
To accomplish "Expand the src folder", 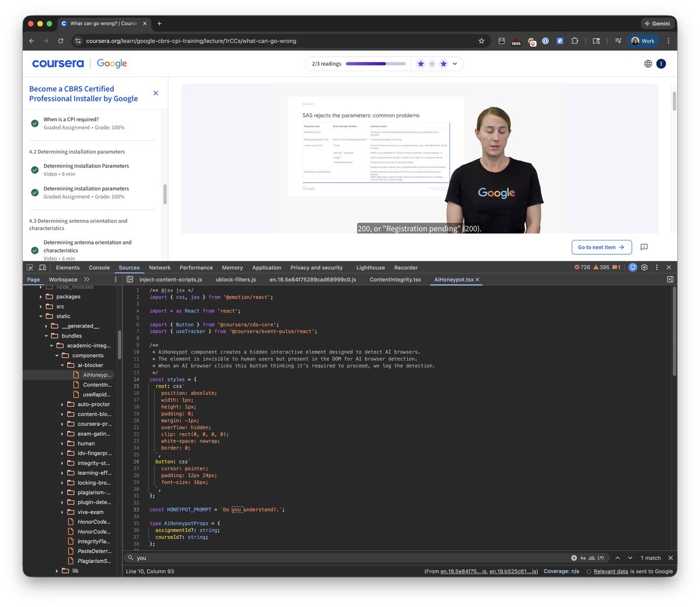I will tap(41, 306).
